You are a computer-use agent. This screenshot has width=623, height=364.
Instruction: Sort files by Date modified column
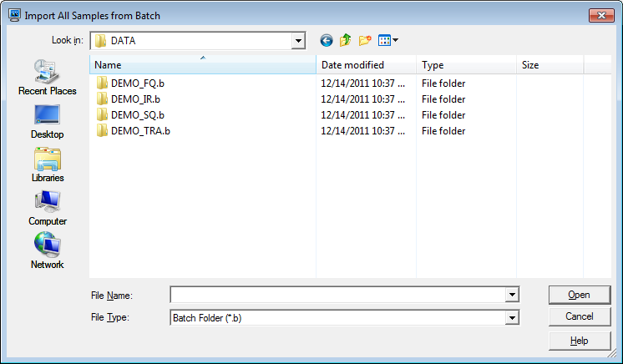coord(366,65)
